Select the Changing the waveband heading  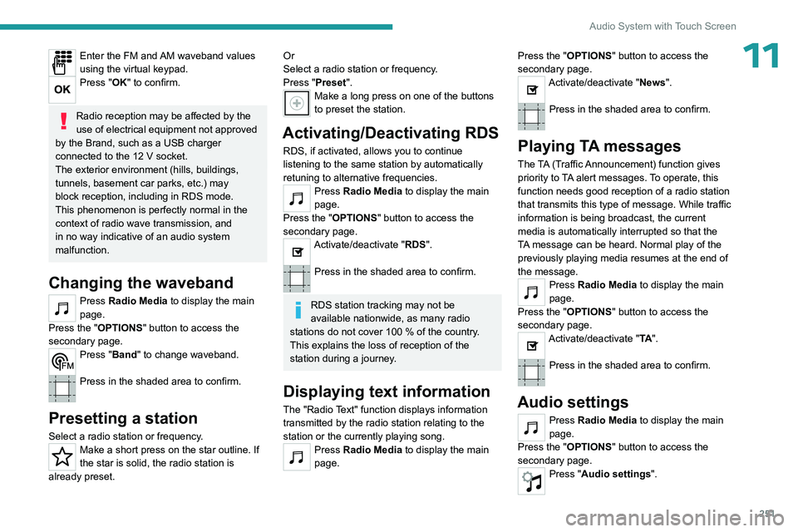(141, 283)
